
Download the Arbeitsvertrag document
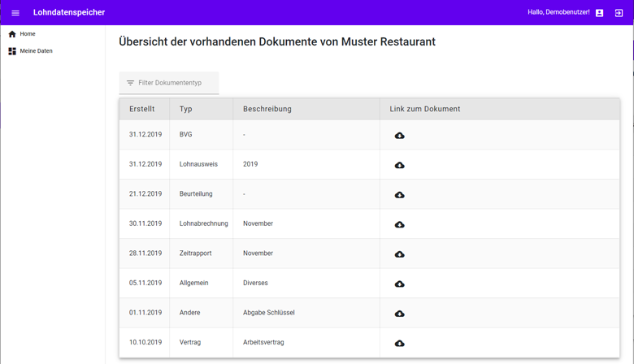(399, 343)
